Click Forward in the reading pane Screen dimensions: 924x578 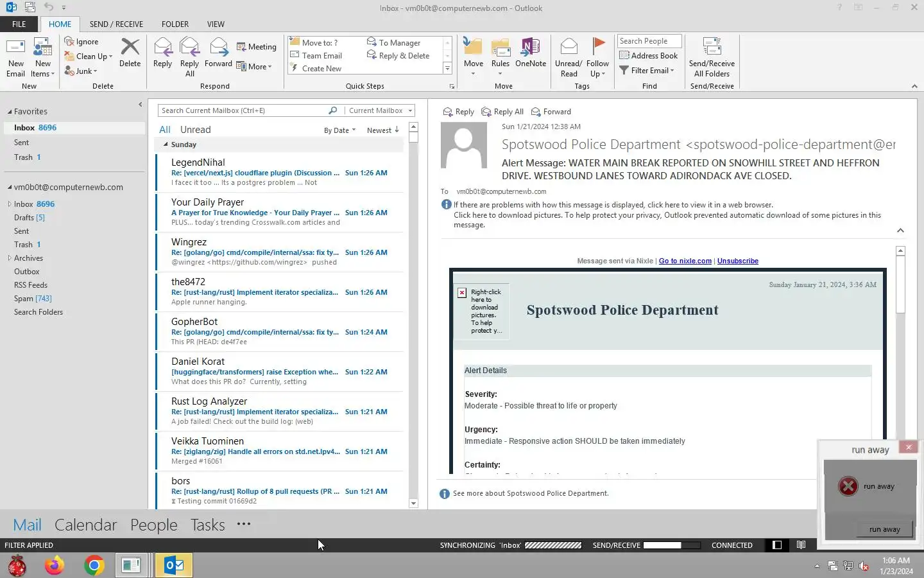(x=551, y=112)
